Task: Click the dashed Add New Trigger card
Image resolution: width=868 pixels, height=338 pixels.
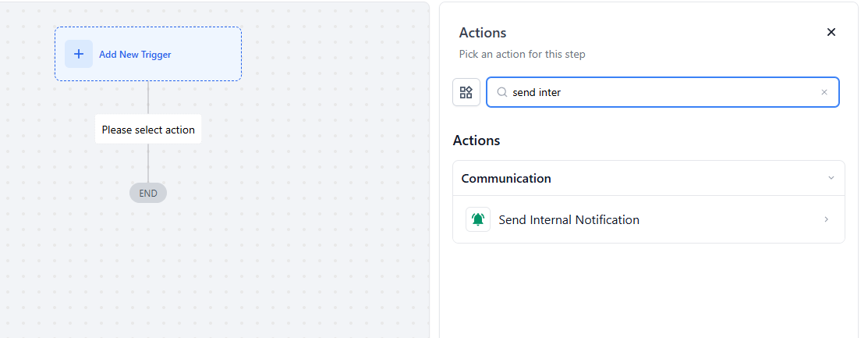Action: coord(148,54)
